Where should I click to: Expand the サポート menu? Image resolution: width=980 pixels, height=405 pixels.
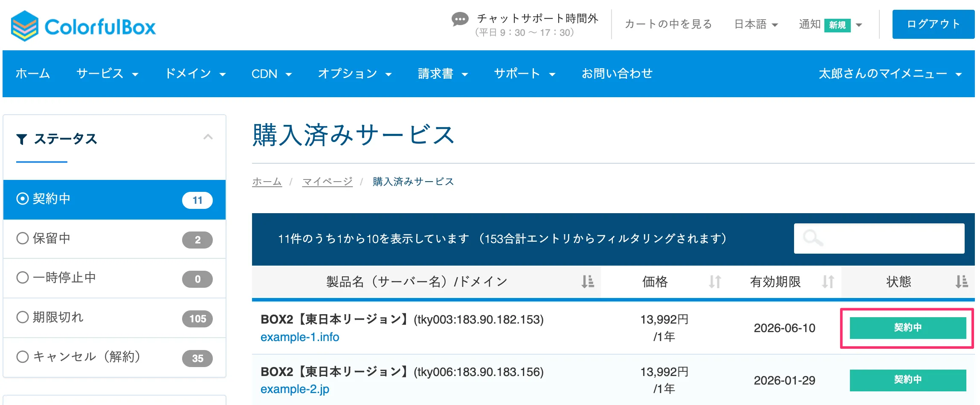(x=525, y=74)
